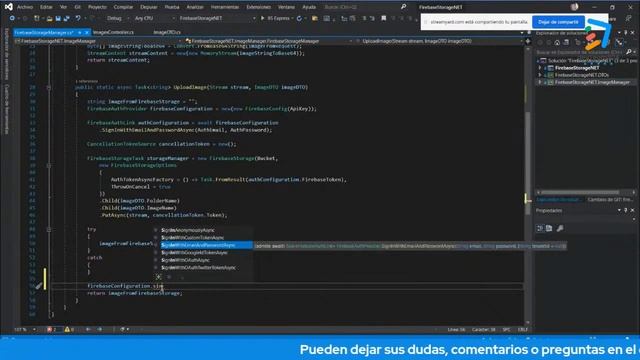This screenshot has width=640, height=360.
Task: Click the Solution Explorer home icon
Action: coord(557,42)
